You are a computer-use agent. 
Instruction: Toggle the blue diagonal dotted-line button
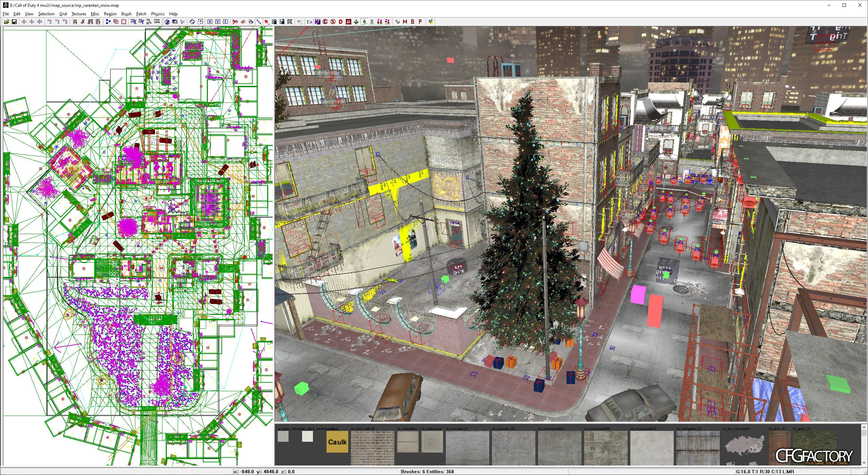pos(259,22)
